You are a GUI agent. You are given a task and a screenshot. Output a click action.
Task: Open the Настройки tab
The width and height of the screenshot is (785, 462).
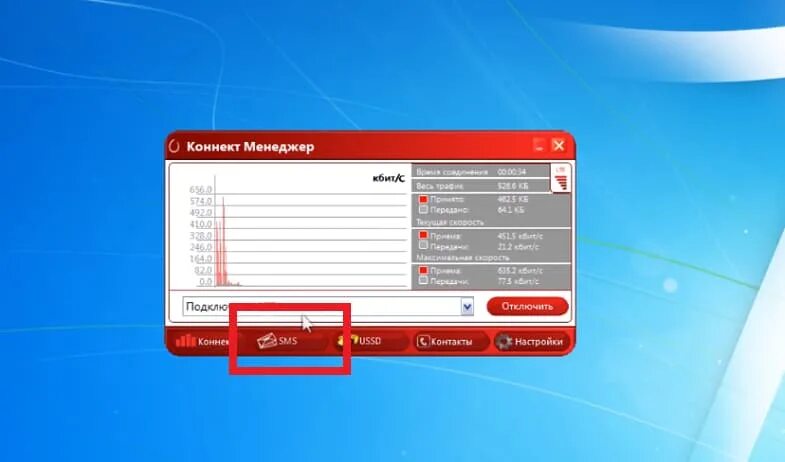click(533, 341)
